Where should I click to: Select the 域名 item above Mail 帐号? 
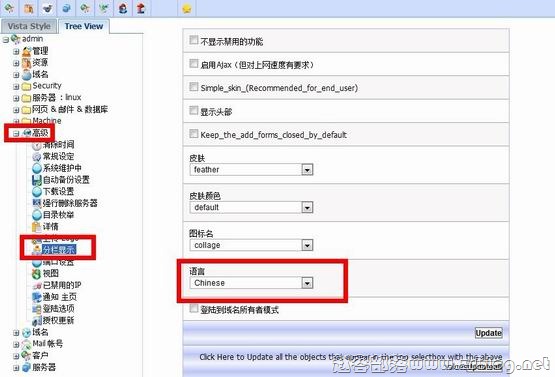[40, 332]
